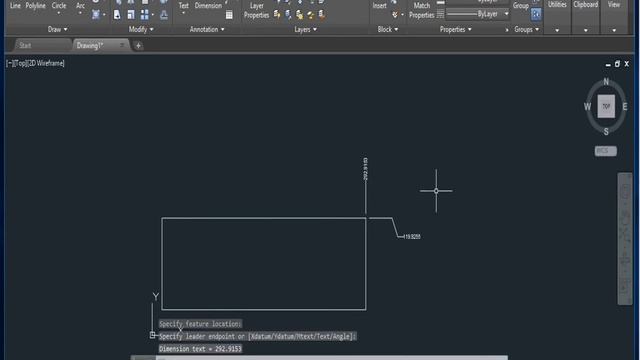Click the Dimension text = 292.9153 command line
640x360 pixels.
[x=200, y=349]
